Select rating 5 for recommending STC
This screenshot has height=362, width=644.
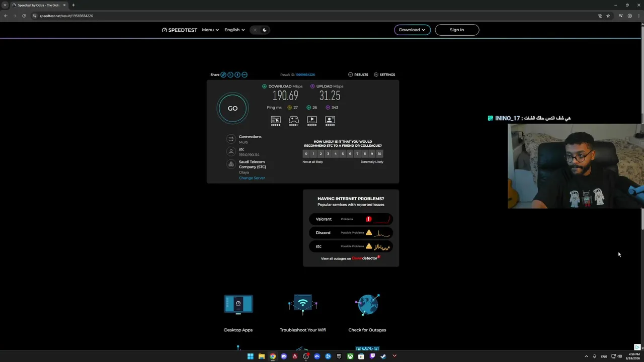click(x=343, y=154)
